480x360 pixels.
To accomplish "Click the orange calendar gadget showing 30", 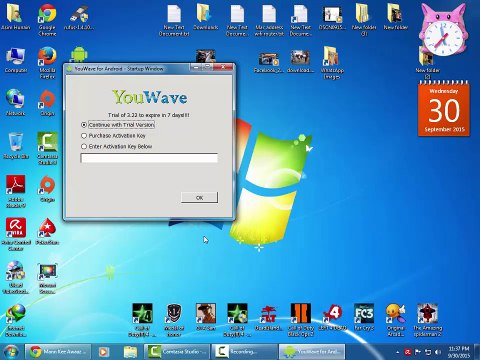I will 444,109.
